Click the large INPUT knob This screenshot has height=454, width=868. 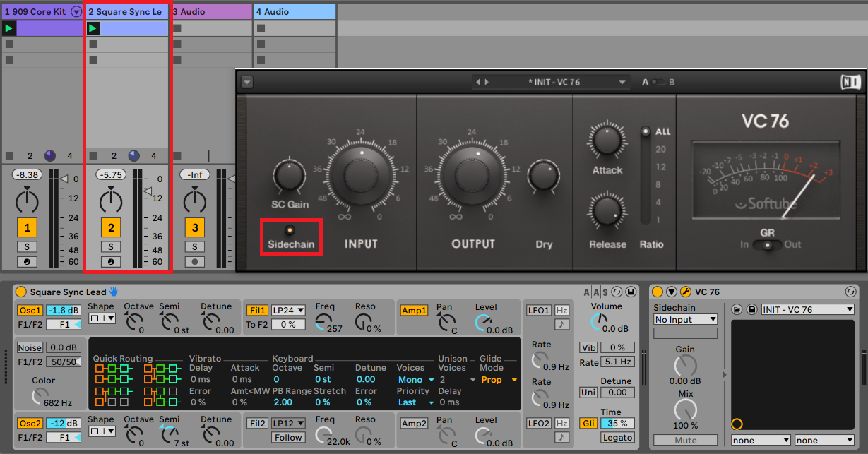tap(360, 175)
